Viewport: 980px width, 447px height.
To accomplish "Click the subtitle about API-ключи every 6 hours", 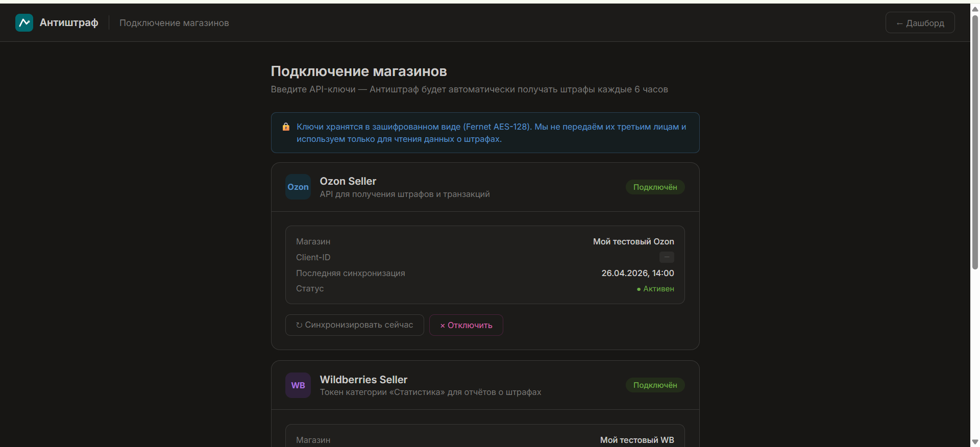I will tap(469, 89).
